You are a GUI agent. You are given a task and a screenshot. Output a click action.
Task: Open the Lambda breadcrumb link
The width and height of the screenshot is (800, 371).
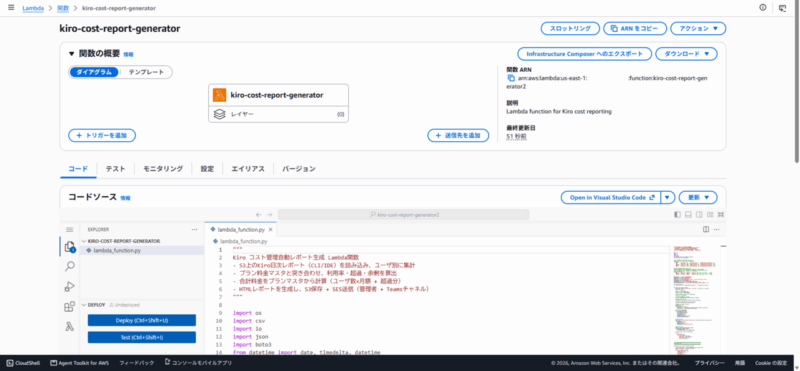(x=33, y=8)
